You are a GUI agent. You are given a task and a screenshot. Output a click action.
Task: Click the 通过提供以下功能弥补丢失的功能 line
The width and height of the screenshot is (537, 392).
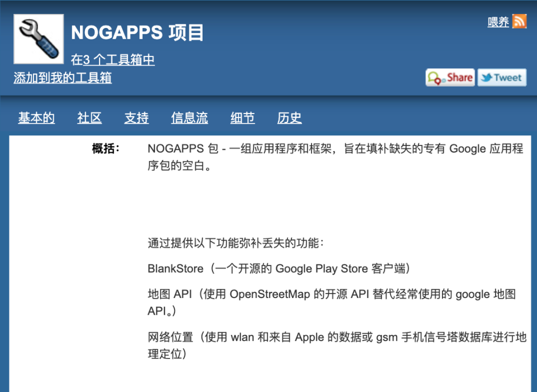pos(235,243)
